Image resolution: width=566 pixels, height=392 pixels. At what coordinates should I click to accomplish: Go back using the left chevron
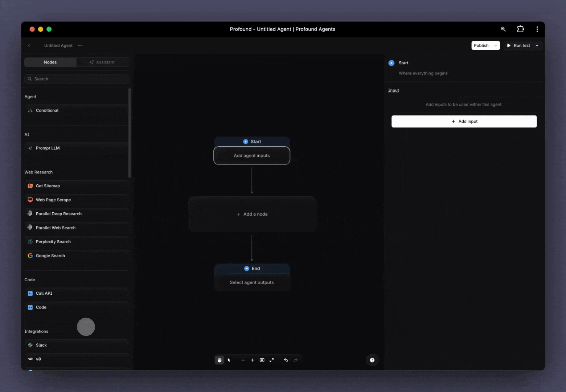29,45
